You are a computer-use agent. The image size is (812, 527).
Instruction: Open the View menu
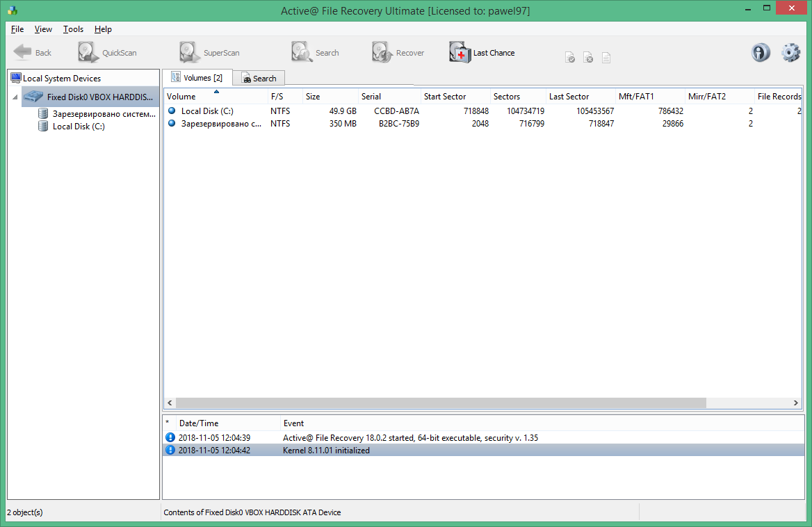coord(43,29)
